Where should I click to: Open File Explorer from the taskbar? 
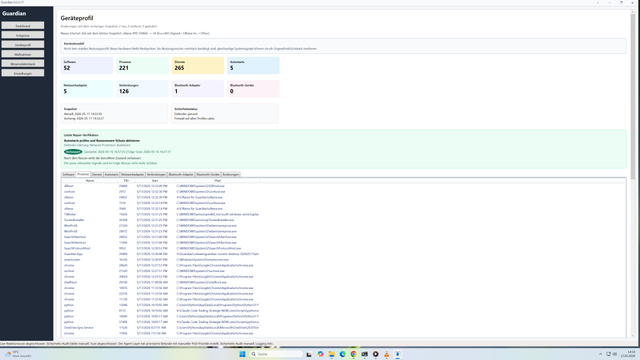tap(331, 354)
